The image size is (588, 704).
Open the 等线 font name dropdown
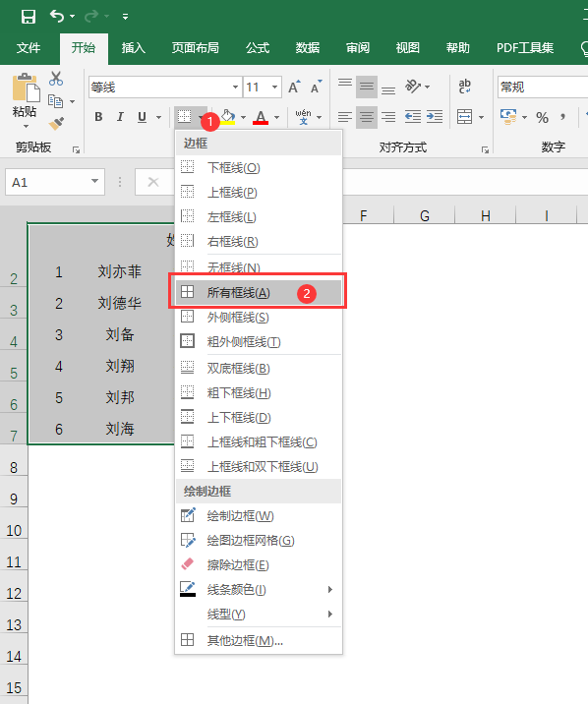(x=235, y=88)
